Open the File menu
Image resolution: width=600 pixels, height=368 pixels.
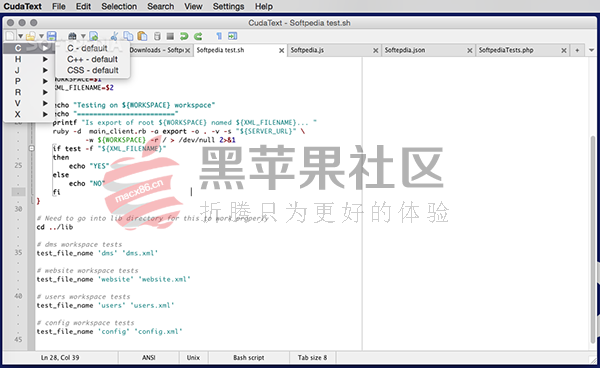pos(59,7)
